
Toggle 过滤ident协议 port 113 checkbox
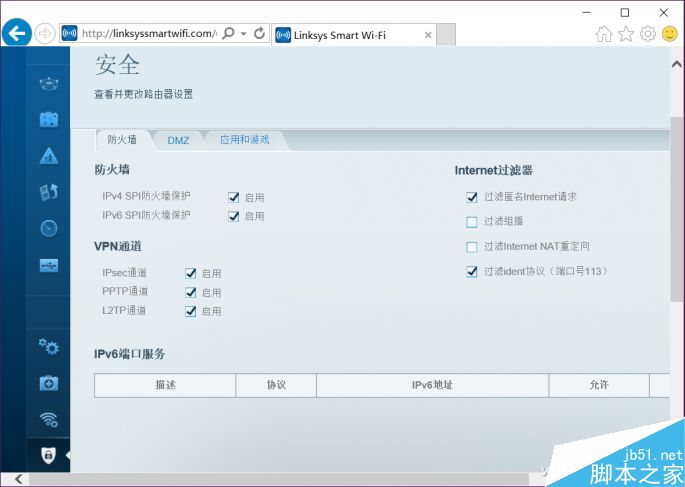point(472,272)
